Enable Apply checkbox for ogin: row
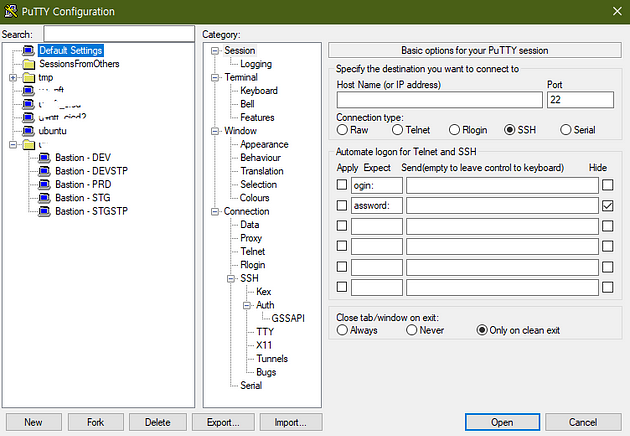The image size is (630, 436). coord(342,184)
